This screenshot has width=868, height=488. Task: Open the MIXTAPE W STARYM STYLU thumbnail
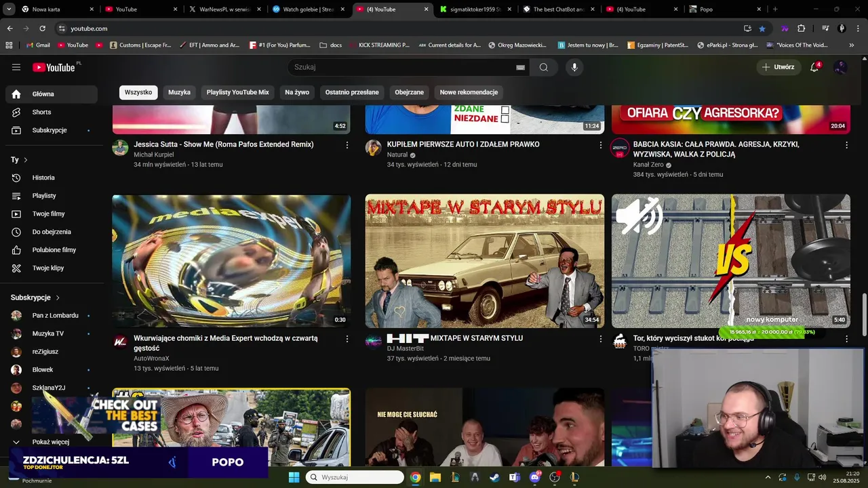pyautogui.click(x=485, y=261)
